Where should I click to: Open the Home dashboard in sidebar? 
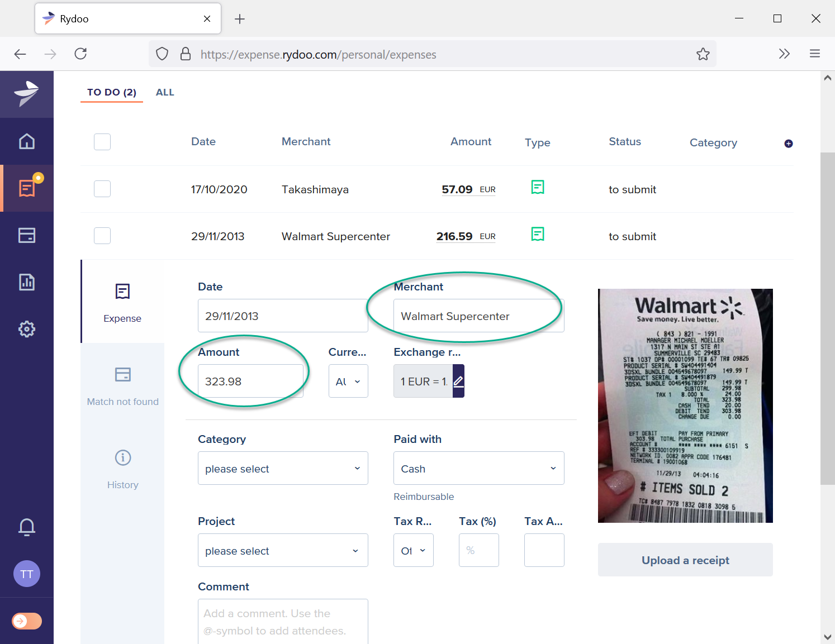[27, 141]
